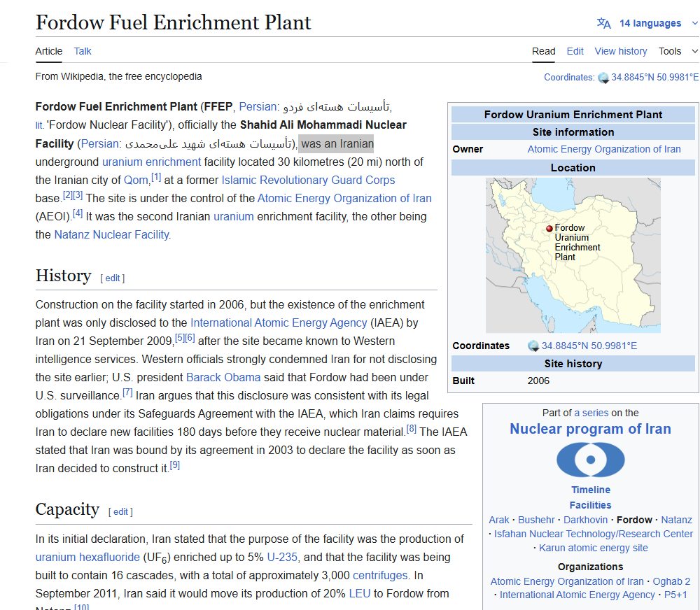
Task: Open the Natanz Nuclear Facility link
Action: coord(111,235)
